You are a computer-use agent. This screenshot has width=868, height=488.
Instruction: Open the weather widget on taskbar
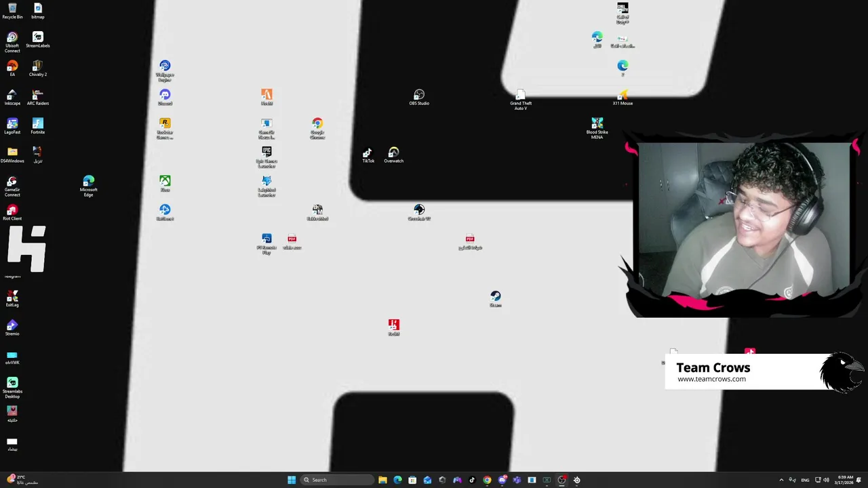pyautogui.click(x=22, y=480)
